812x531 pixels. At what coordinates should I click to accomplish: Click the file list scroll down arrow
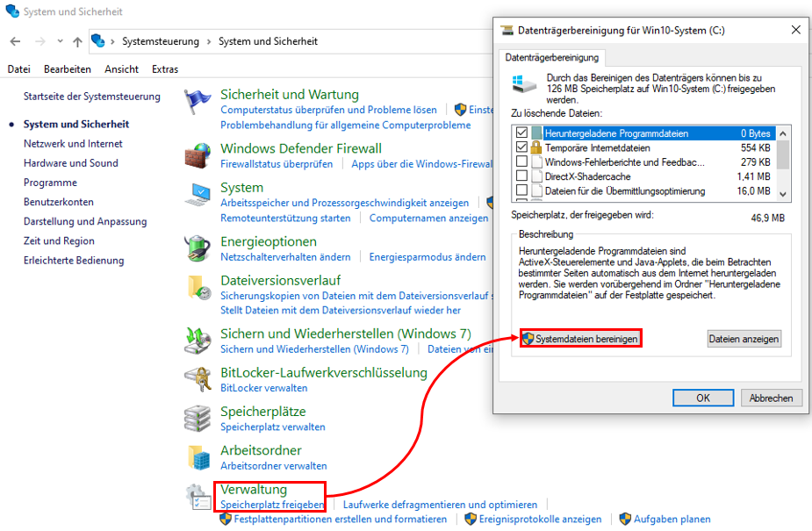click(783, 194)
